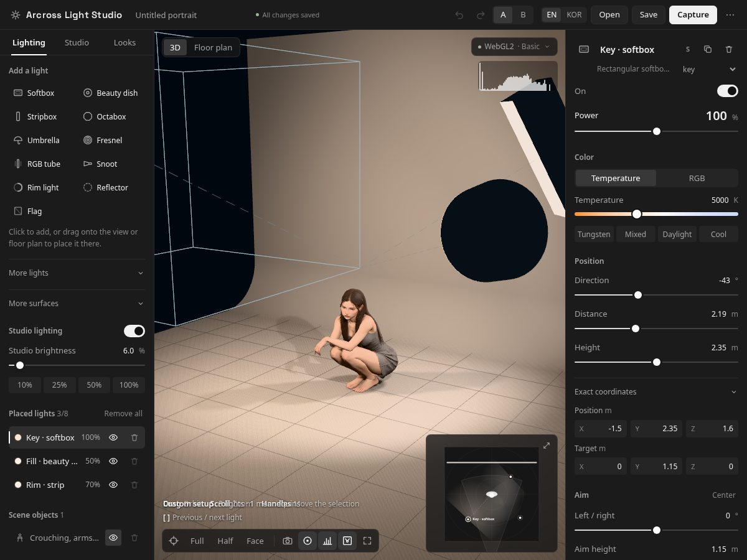
Task: Delete the Crouching scene object
Action: (134, 538)
